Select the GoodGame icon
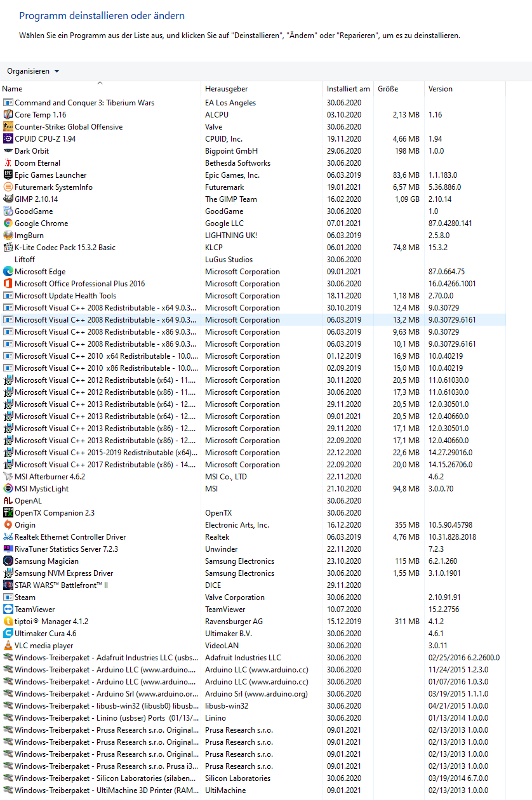This screenshot has height=800, width=532. [x=8, y=211]
